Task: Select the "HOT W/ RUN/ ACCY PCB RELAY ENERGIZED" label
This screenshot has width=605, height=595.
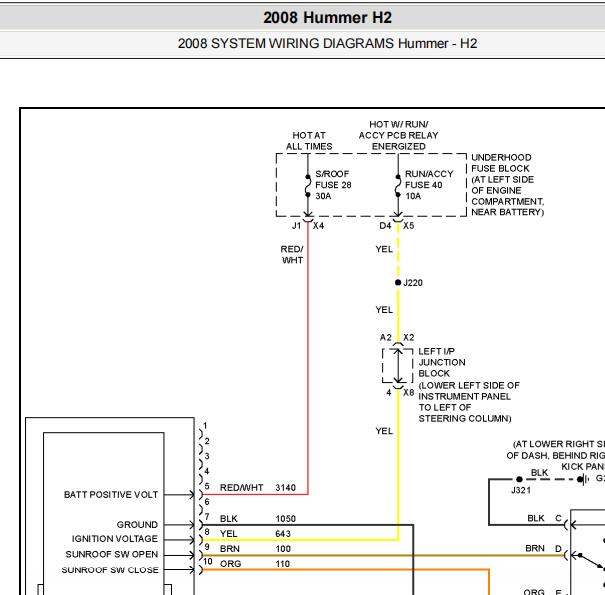Action: tap(399, 135)
